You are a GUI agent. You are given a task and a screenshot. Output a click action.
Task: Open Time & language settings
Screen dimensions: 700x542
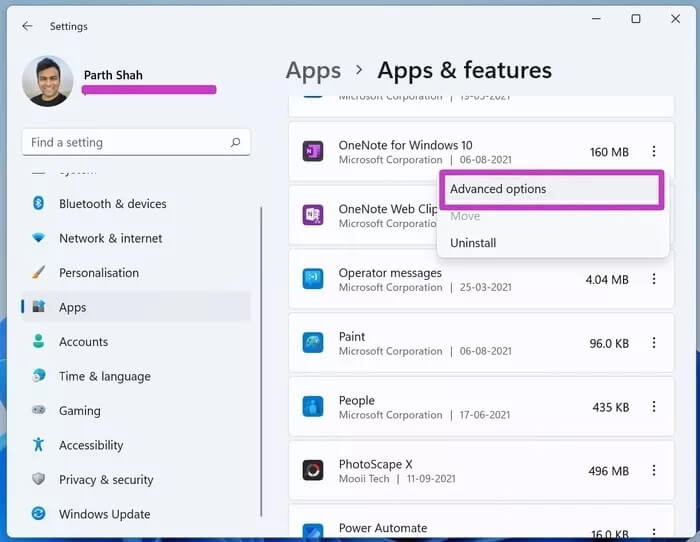click(x=137, y=376)
